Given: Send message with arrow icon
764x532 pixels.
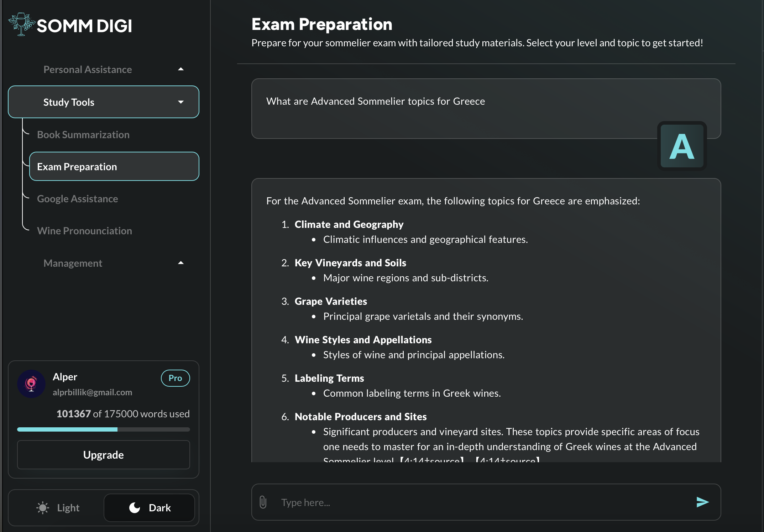Looking at the screenshot, I should [702, 502].
